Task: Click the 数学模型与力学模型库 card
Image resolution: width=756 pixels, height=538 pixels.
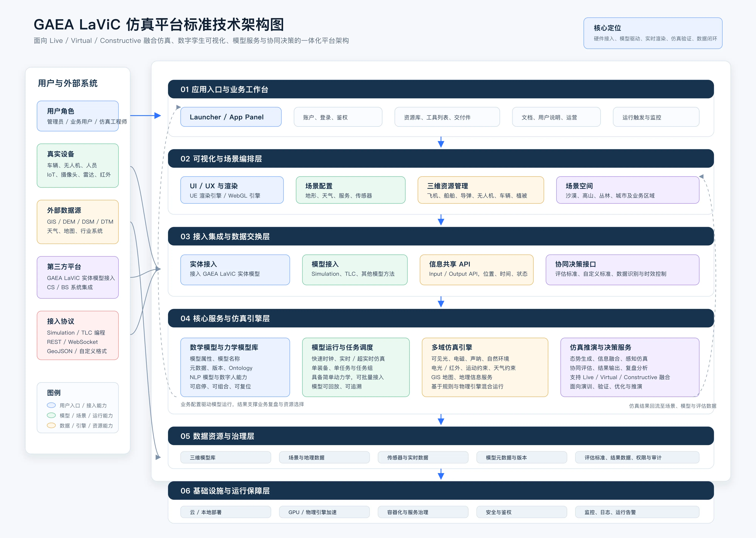Action: click(x=235, y=367)
